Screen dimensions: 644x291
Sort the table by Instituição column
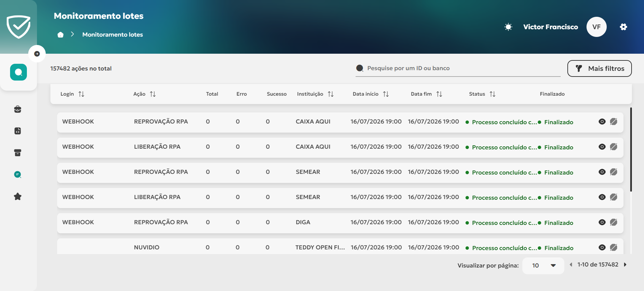pyautogui.click(x=331, y=94)
